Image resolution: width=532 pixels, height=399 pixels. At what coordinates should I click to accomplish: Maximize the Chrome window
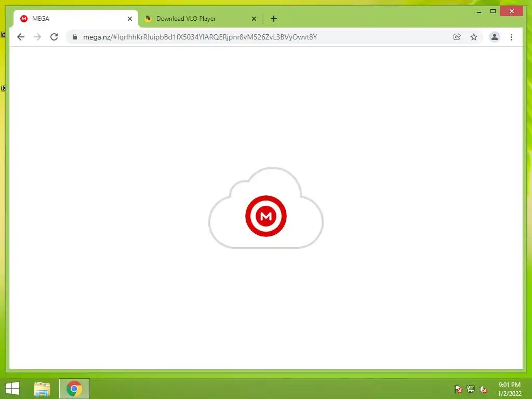493,11
